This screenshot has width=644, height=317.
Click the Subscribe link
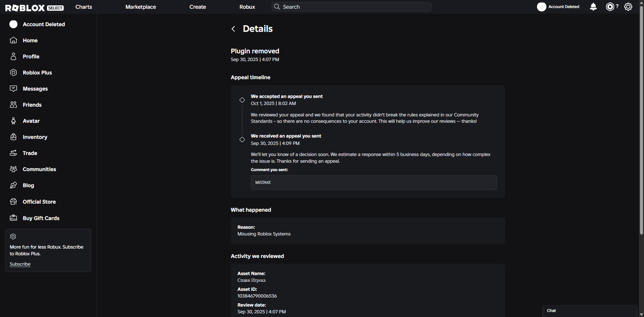[x=20, y=264]
